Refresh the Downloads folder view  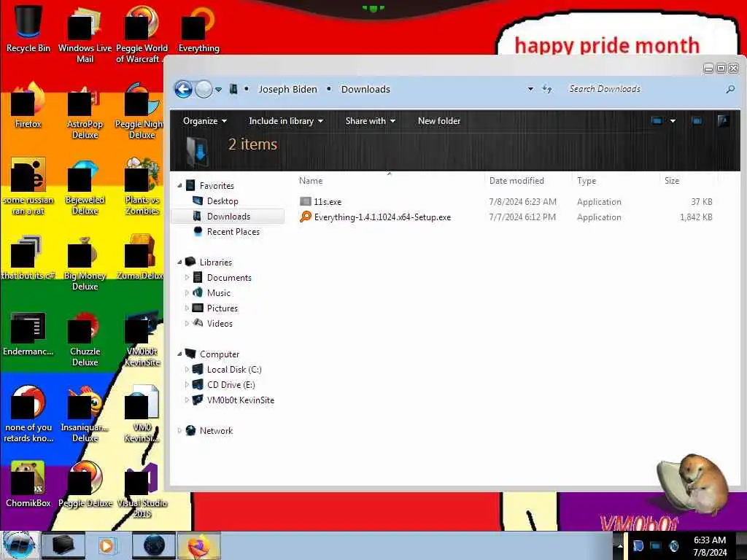[547, 89]
